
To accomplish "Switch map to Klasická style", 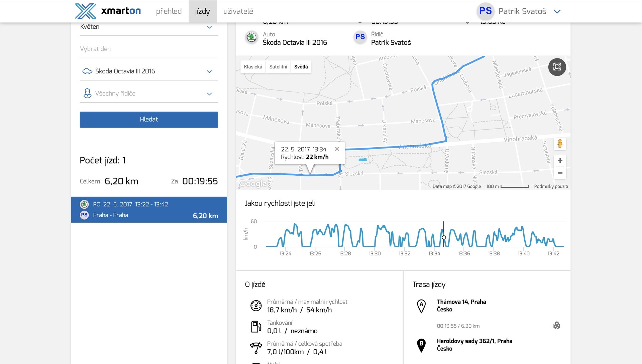I will 253,67.
